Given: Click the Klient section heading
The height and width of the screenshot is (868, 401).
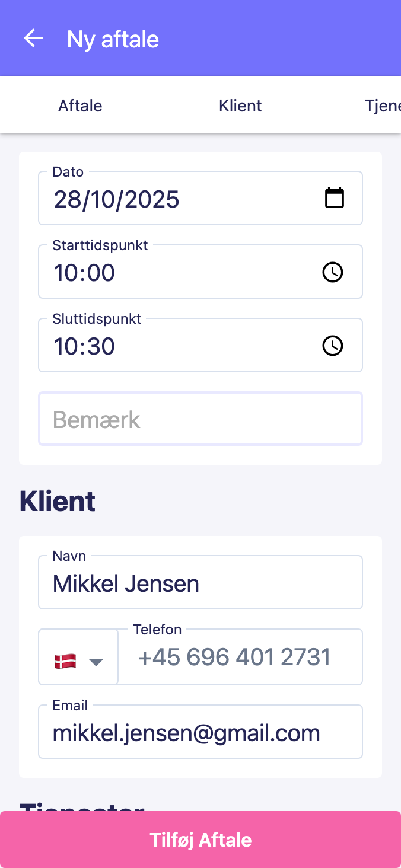Looking at the screenshot, I should 58,502.
